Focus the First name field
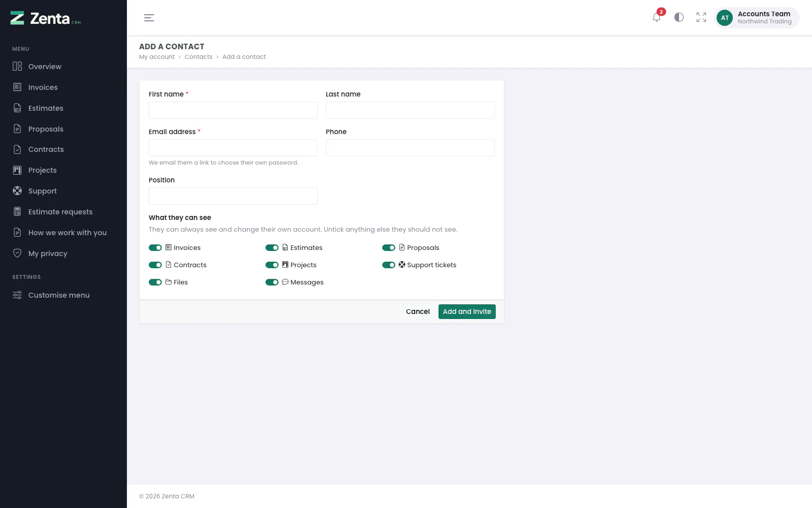Screen dimensions: 812x508 (x=233, y=110)
